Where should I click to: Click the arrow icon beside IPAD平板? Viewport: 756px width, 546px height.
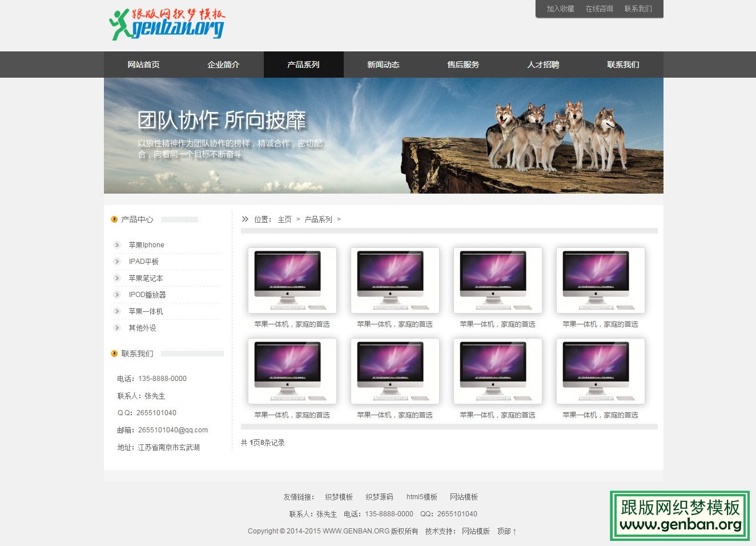(x=117, y=262)
